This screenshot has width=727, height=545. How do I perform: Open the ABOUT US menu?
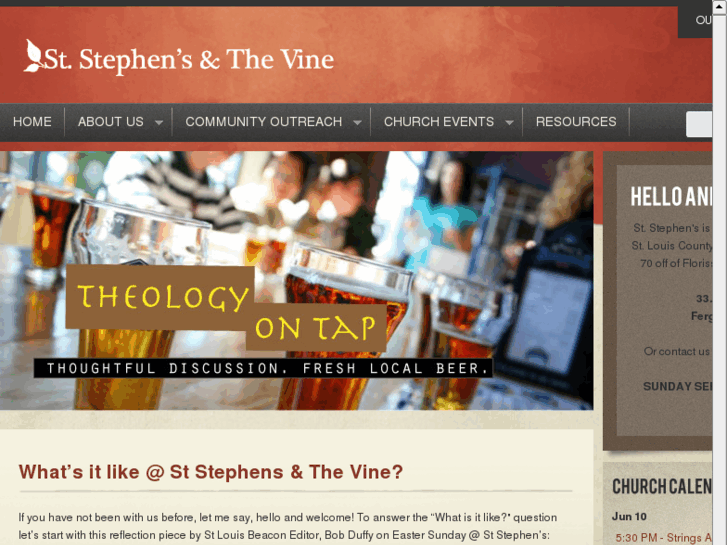[110, 122]
